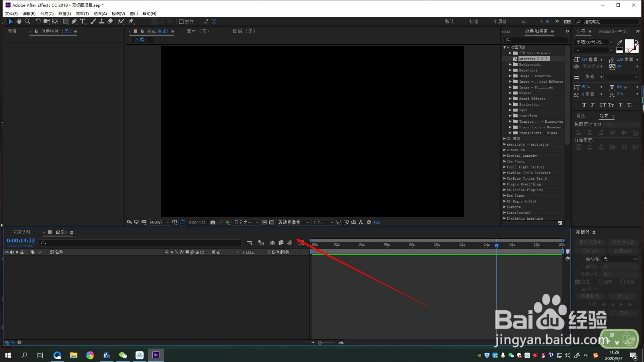
Task: Open the Windows Start menu
Action: click(x=8, y=355)
